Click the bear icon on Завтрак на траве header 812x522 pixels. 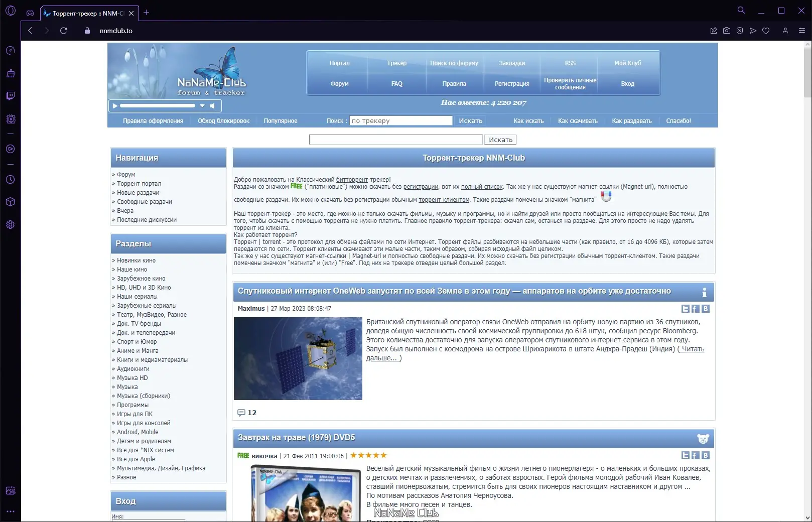(x=703, y=439)
